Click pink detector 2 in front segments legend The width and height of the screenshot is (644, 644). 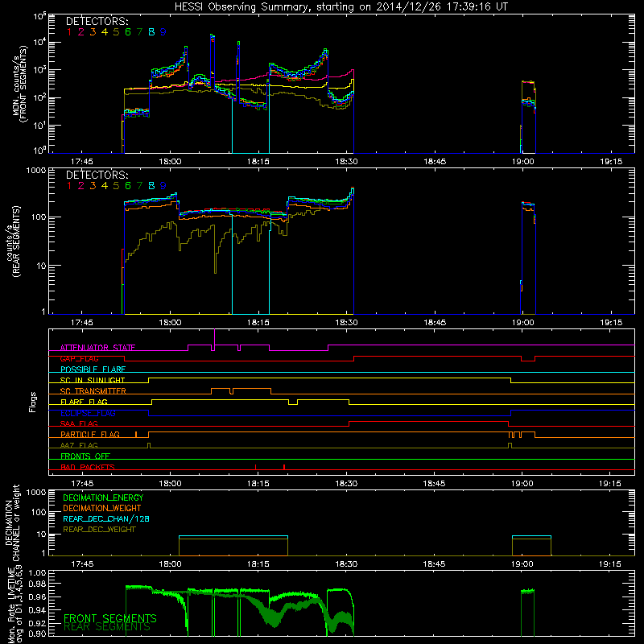point(81,32)
